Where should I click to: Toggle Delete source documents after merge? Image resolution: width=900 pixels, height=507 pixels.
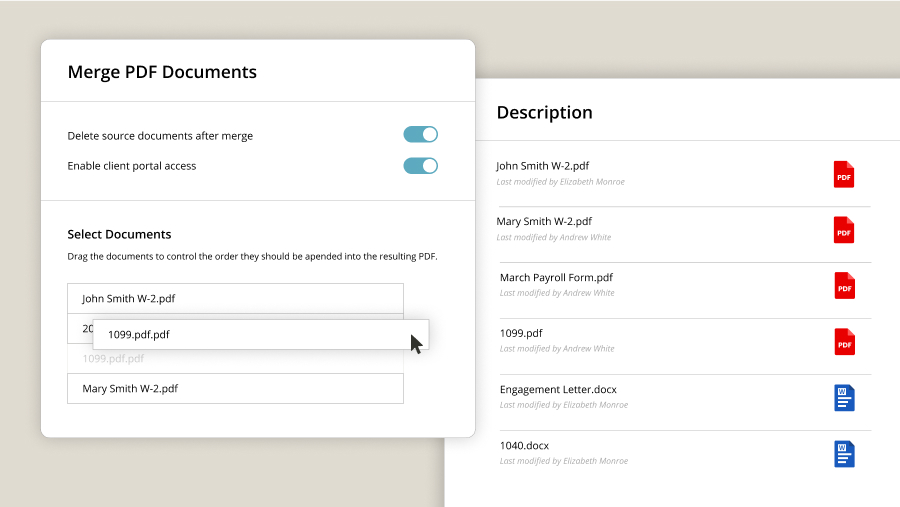click(420, 135)
